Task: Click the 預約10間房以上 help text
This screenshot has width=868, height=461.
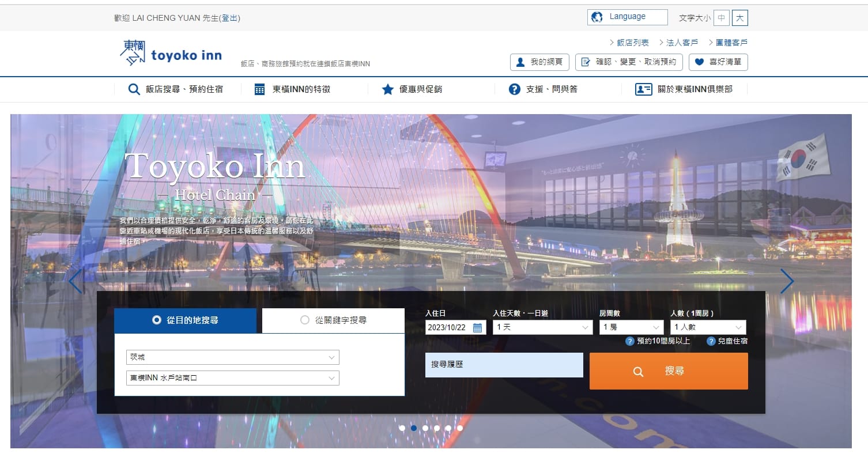Action: [x=663, y=341]
